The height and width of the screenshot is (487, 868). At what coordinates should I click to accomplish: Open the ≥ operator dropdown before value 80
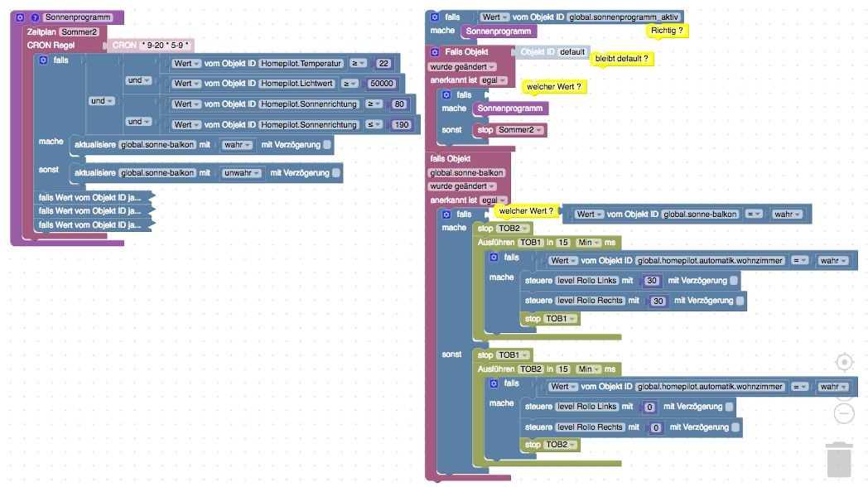coord(374,104)
